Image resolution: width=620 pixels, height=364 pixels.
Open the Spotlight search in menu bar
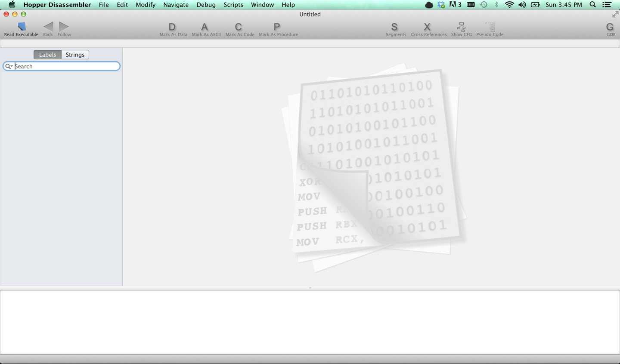click(593, 5)
